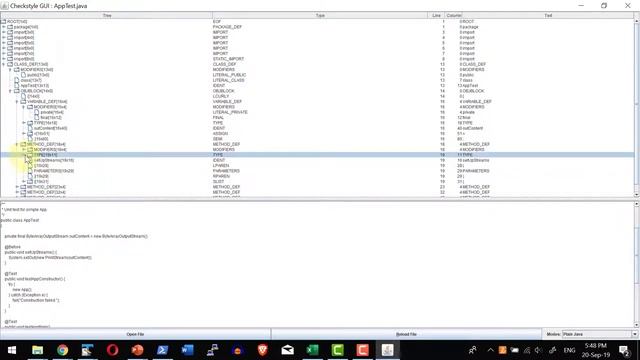Image resolution: width=640 pixels, height=360 pixels.
Task: Click the Tree column header
Action: pyautogui.click(x=107, y=15)
